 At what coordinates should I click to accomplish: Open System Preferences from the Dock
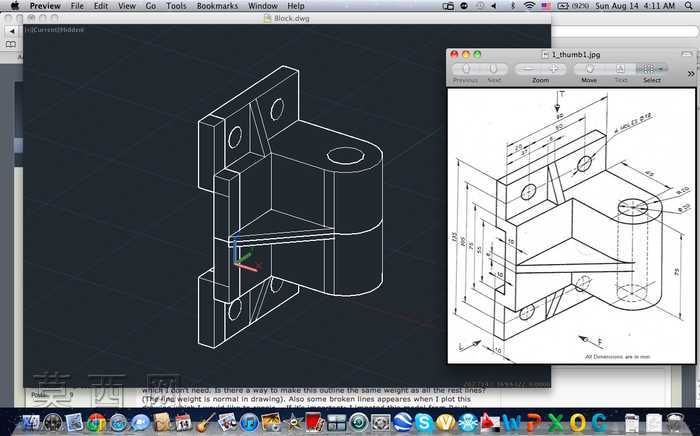tap(381, 422)
